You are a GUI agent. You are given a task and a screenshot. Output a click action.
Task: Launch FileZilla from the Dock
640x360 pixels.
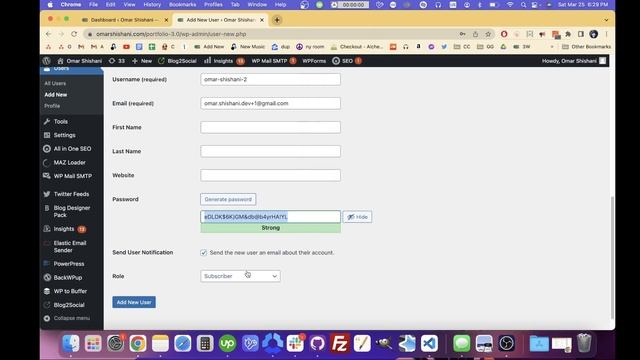(340, 343)
